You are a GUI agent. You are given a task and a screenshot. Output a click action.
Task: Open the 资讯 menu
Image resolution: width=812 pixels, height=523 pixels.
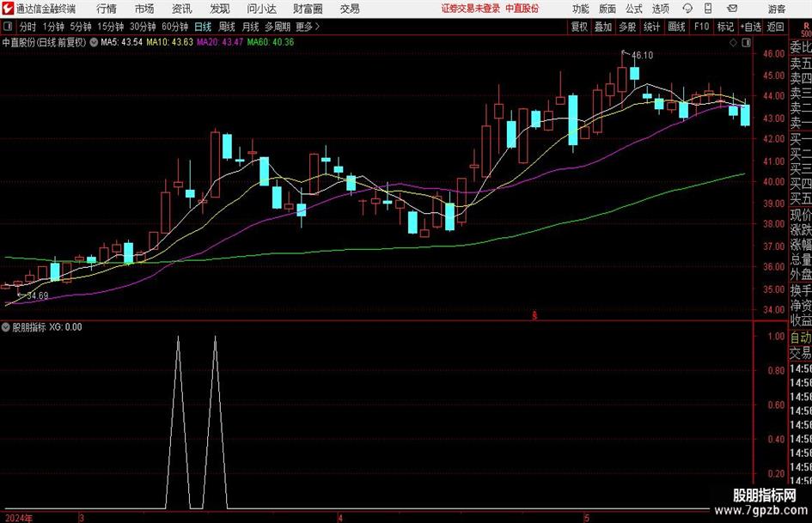point(182,9)
